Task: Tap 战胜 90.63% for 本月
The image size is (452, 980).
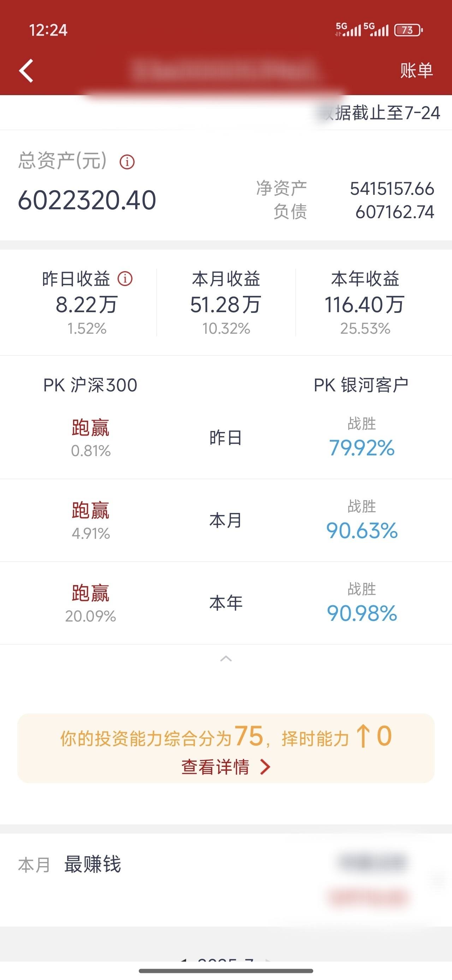Action: tap(362, 530)
